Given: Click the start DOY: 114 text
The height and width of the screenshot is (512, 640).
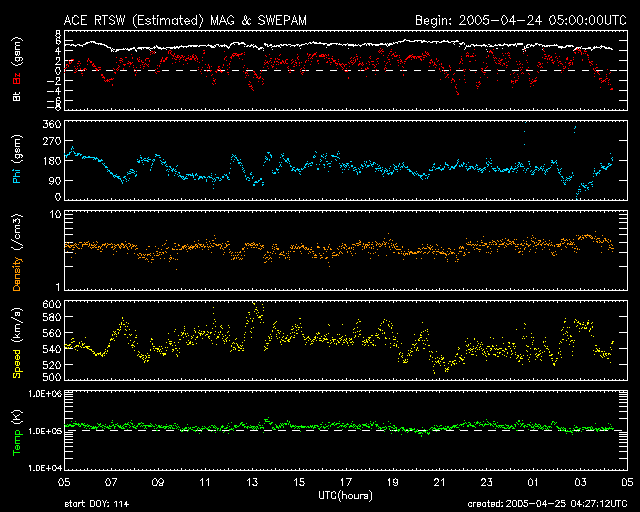Looking at the screenshot, I should pos(96,504).
